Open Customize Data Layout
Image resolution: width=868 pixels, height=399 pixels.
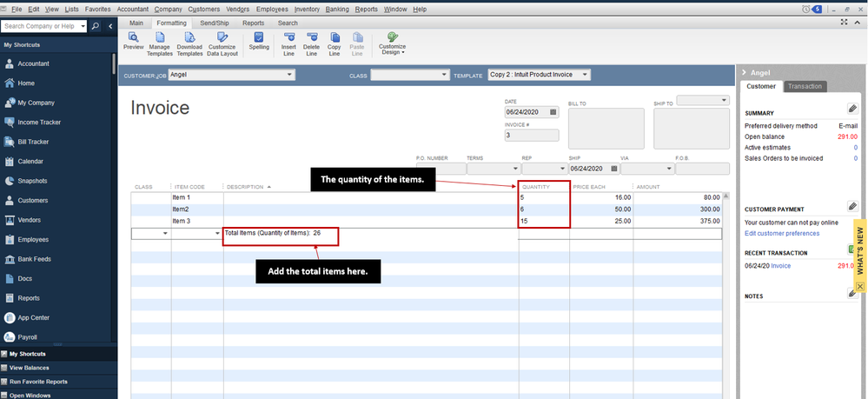point(222,44)
